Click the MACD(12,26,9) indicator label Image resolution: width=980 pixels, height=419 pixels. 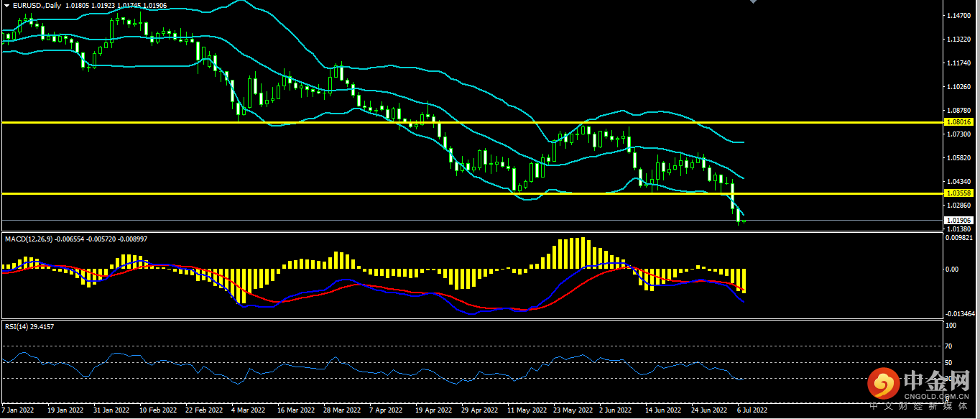click(29, 239)
